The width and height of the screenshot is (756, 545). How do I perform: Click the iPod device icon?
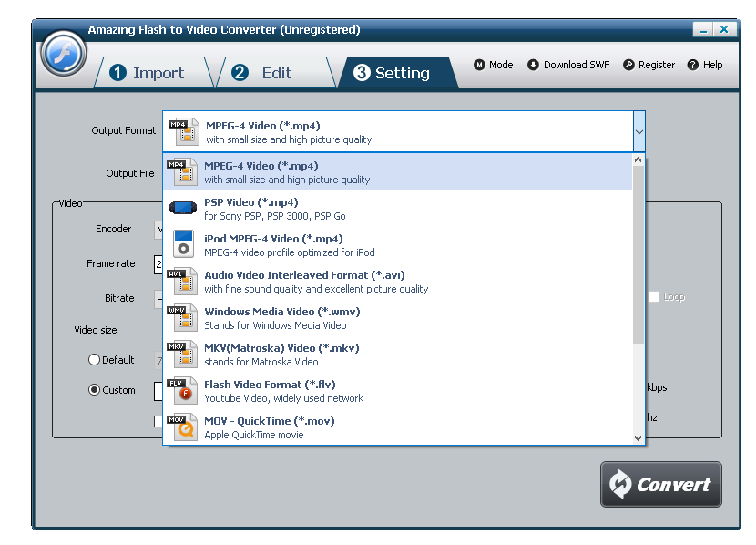183,244
